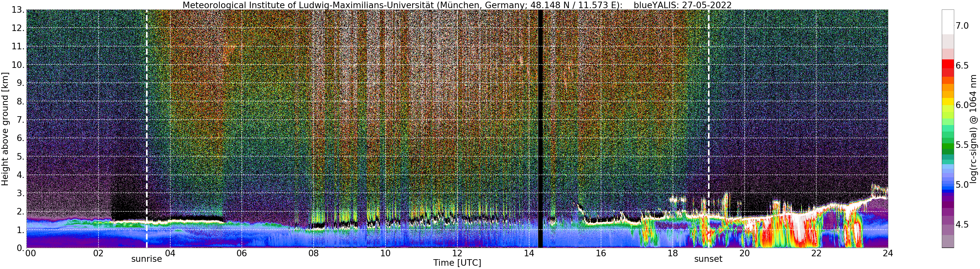The height and width of the screenshot is (269, 980).
Task: Click the x-axis tick label '24'
Action: pos(888,254)
